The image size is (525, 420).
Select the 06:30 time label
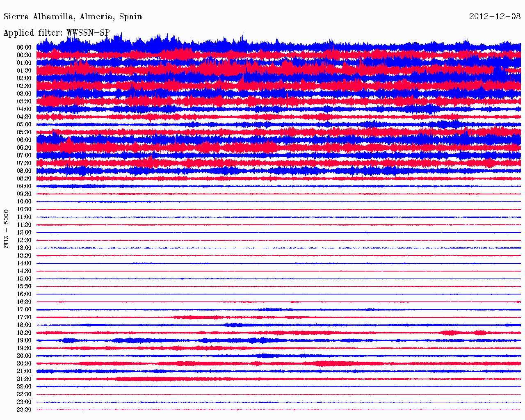tap(24, 148)
